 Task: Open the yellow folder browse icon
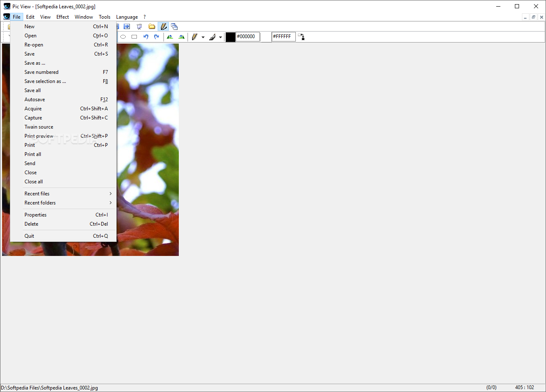(152, 27)
